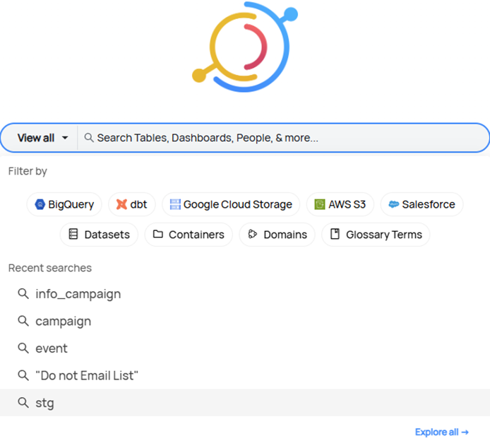This screenshot has height=448, width=490.
Task: Click search icon beside info_campaign
Action: pyautogui.click(x=23, y=294)
